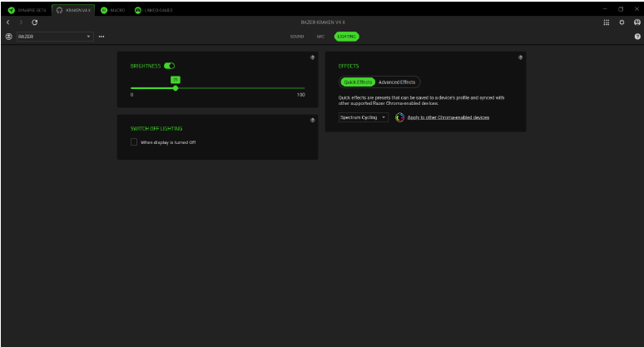Open the Macro tab
The image size is (644, 347).
tap(113, 10)
